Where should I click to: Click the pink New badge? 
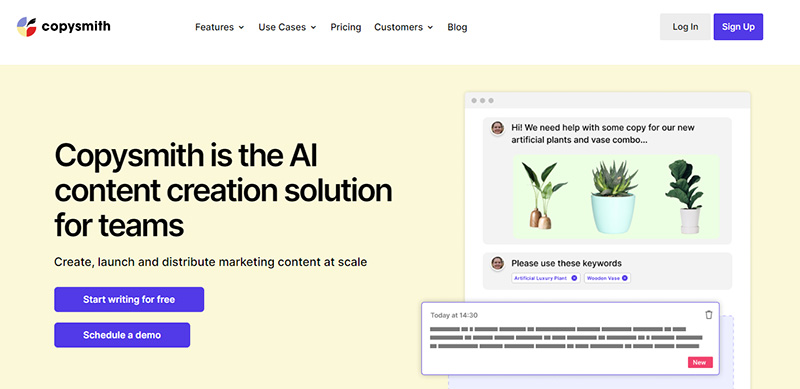tap(700, 362)
